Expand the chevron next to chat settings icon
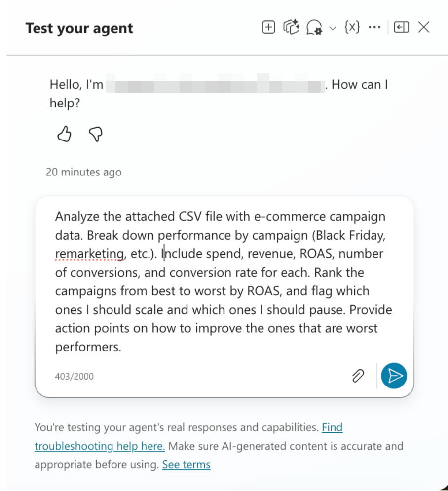The height and width of the screenshot is (491, 448). (x=333, y=28)
